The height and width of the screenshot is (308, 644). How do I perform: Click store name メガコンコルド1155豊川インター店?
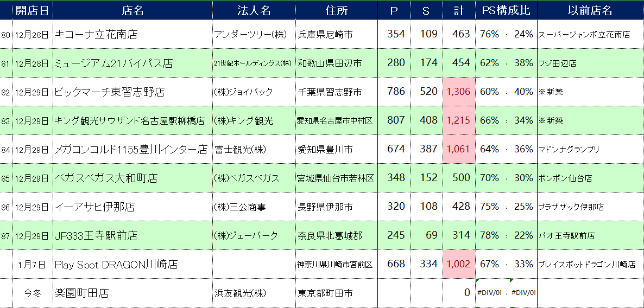pos(131,149)
